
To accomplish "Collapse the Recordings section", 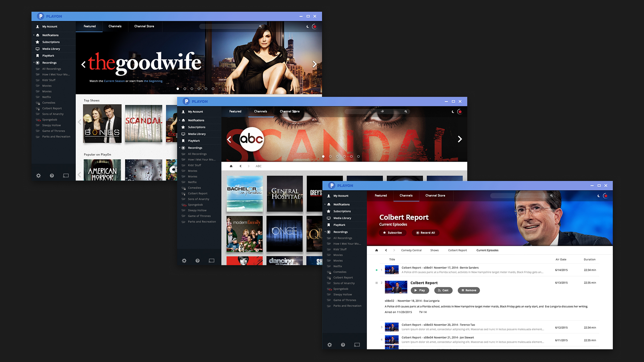I will 325,232.
